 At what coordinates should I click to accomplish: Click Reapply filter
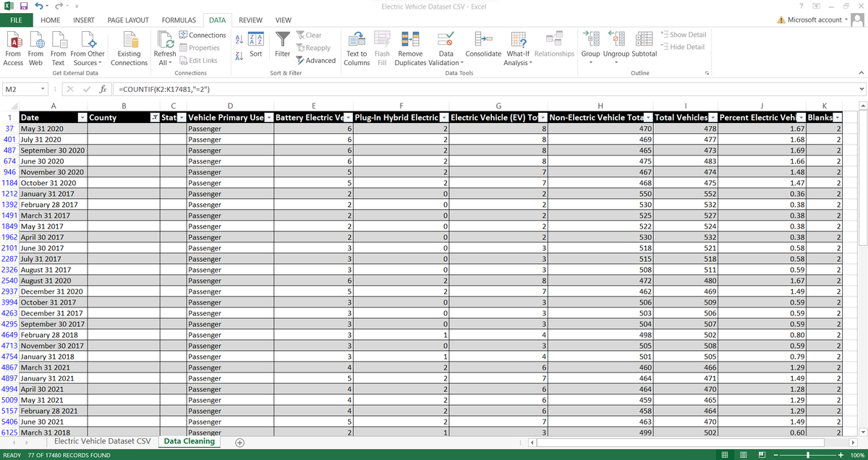[313, 48]
